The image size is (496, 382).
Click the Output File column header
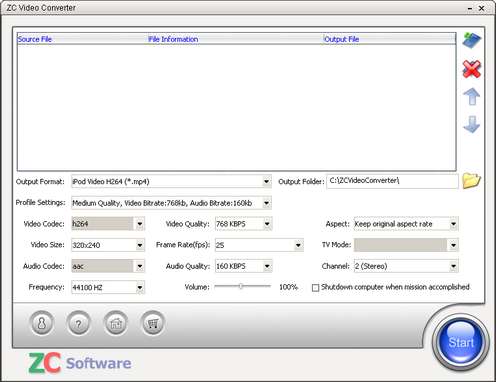point(389,39)
